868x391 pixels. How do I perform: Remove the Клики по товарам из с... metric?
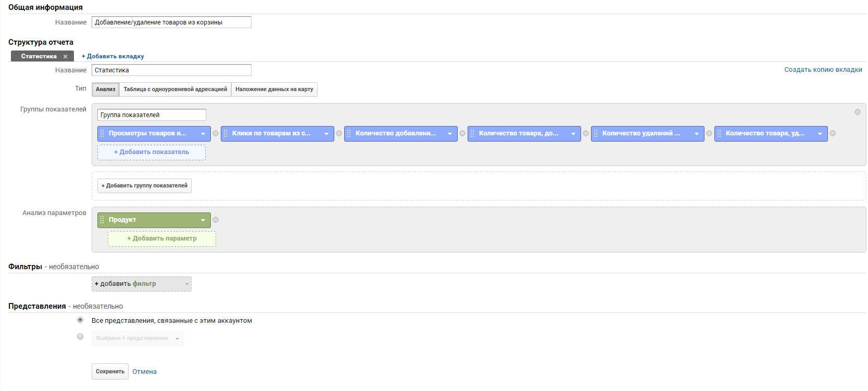point(339,133)
